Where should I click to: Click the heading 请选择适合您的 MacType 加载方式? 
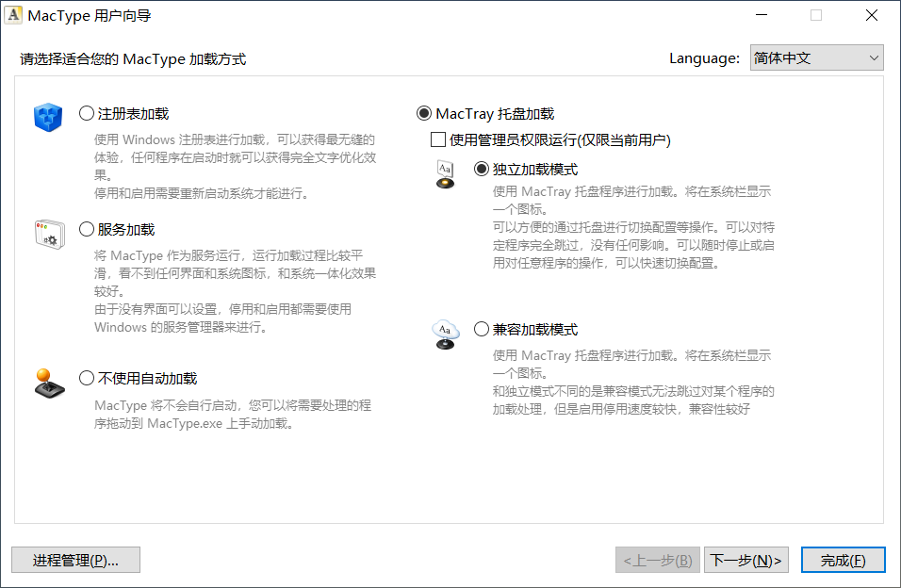point(133,59)
